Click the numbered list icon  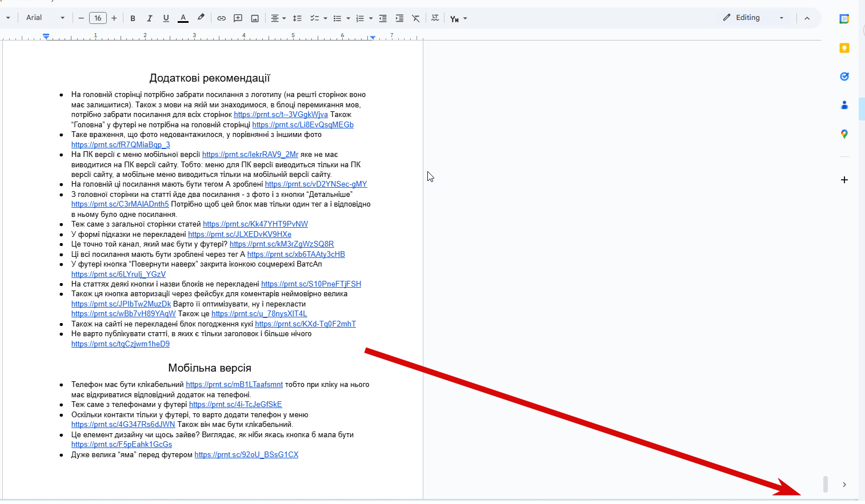click(360, 18)
